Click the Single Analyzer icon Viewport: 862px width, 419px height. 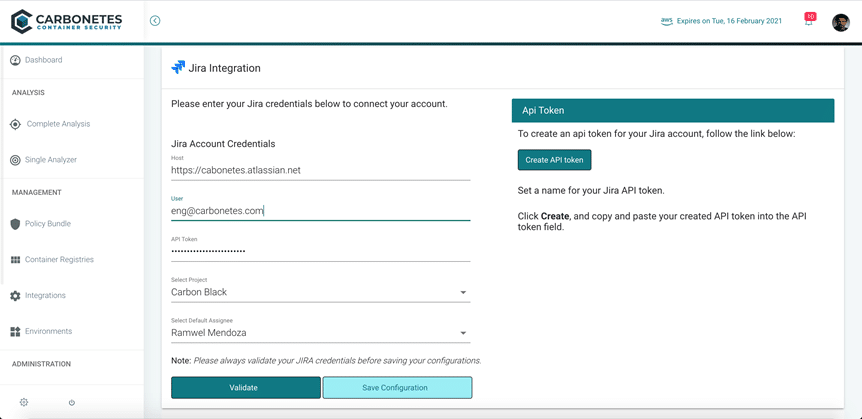coord(15,160)
